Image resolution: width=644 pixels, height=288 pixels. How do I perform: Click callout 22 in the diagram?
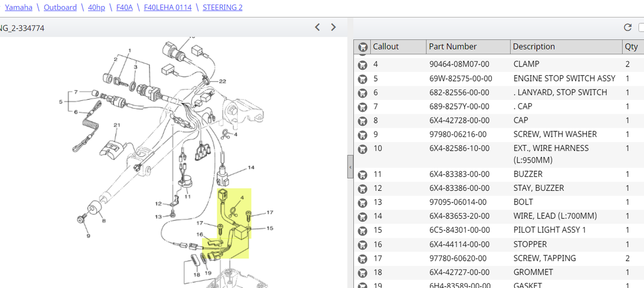[222, 82]
